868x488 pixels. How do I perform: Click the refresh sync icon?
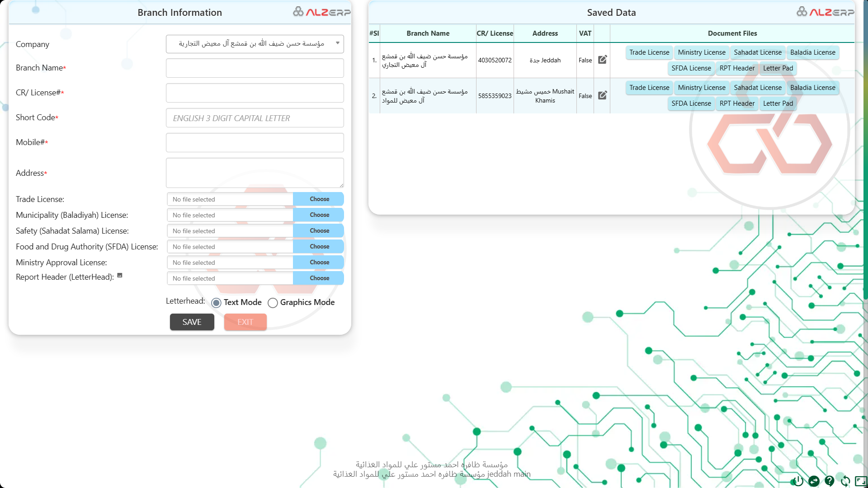845,481
